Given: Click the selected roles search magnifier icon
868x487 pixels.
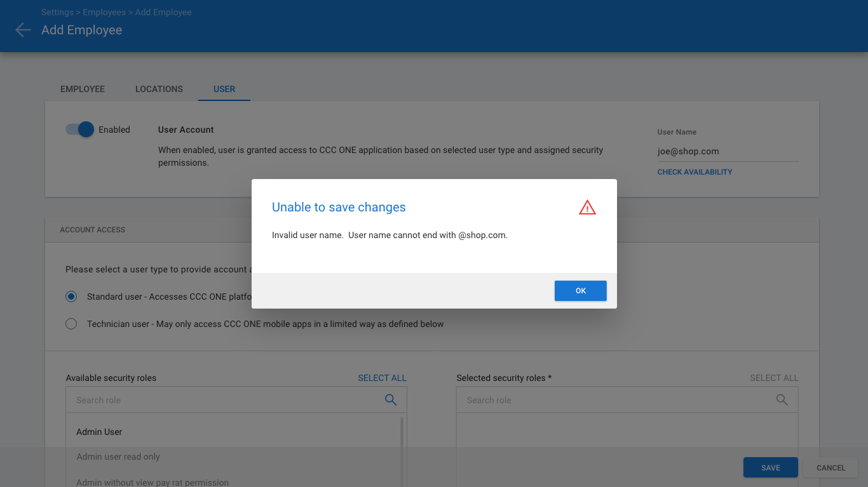Looking at the screenshot, I should pyautogui.click(x=782, y=400).
